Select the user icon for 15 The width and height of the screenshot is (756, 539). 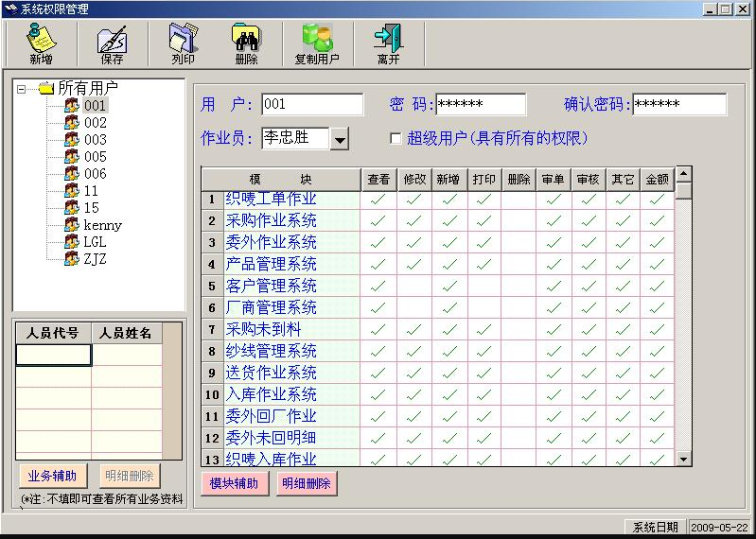tap(71, 208)
